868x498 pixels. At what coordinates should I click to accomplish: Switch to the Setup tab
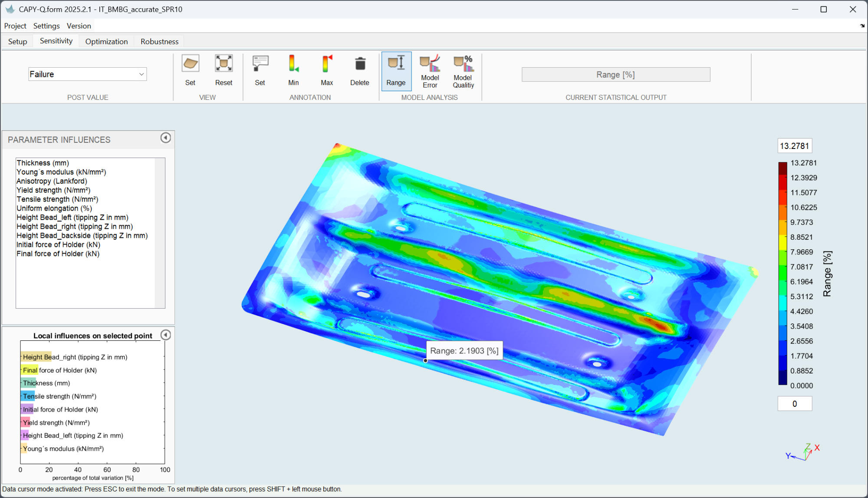(18, 42)
